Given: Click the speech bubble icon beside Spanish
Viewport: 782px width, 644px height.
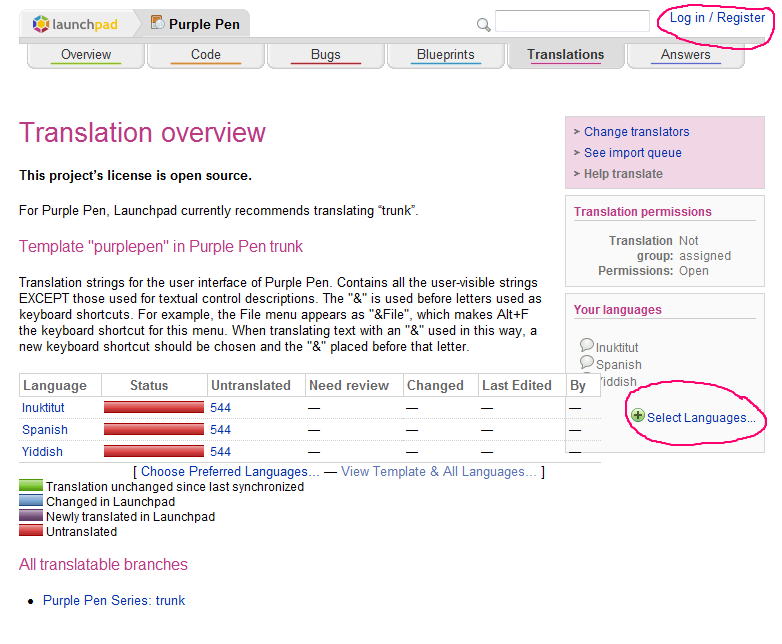Looking at the screenshot, I should click(x=586, y=362).
